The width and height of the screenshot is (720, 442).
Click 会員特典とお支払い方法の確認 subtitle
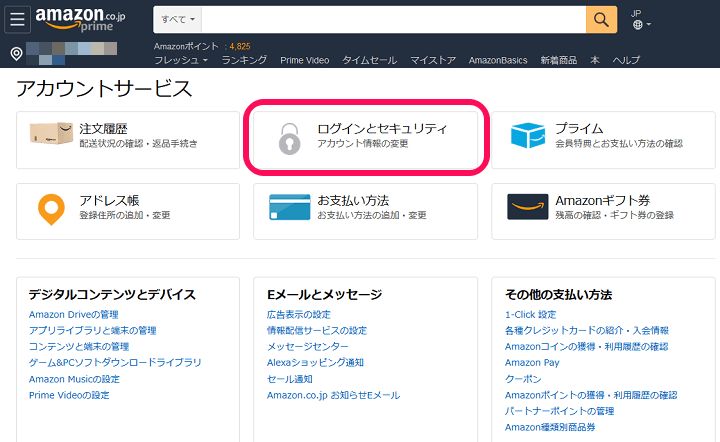pos(619,144)
